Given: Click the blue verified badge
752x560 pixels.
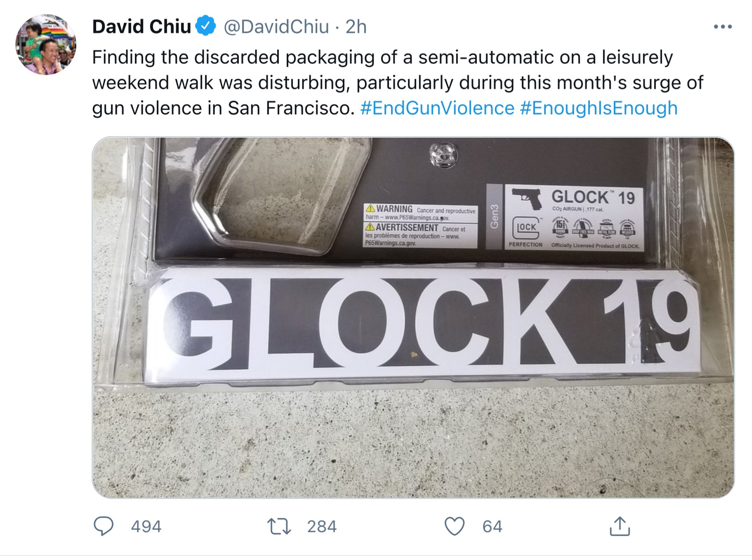Looking at the screenshot, I should coord(205,26).
